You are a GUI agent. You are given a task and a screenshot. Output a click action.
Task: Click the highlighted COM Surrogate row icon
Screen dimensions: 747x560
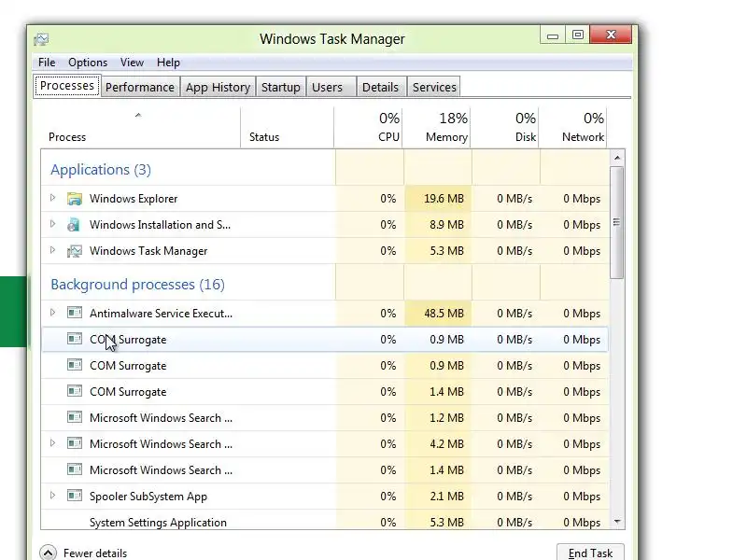pyautogui.click(x=75, y=339)
